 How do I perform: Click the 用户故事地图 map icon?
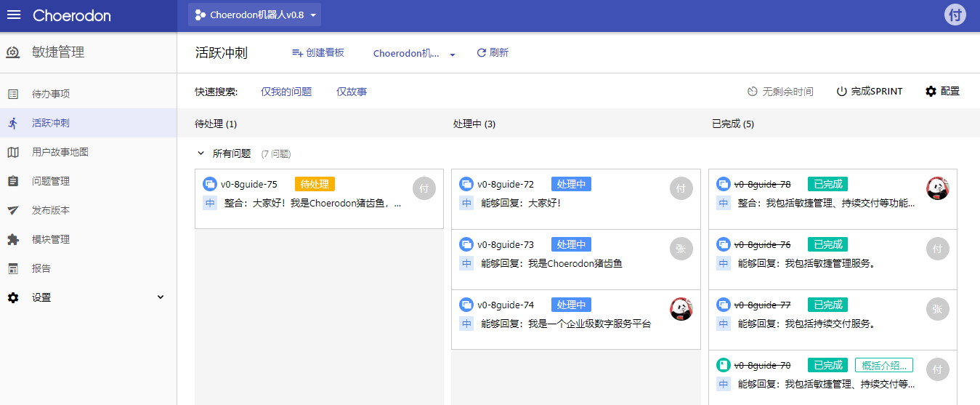pyautogui.click(x=13, y=152)
